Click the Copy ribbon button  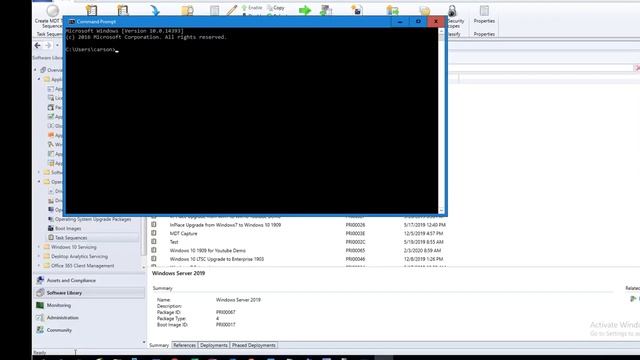tap(276, 8)
